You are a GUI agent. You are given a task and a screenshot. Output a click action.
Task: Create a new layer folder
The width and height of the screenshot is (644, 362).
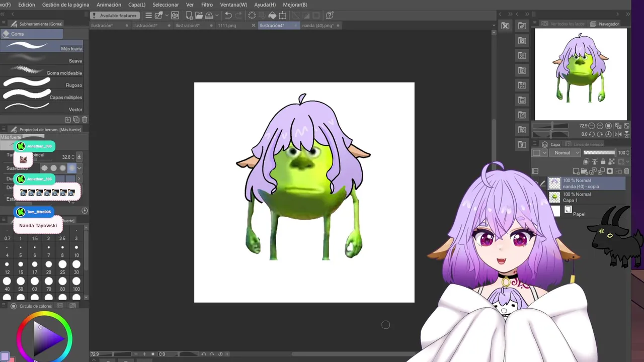pos(585,171)
